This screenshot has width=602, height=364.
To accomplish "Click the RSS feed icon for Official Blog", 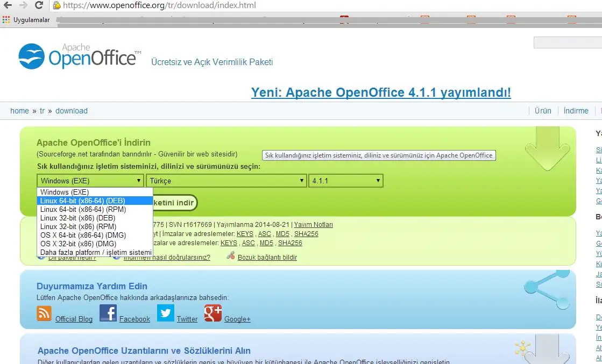I will click(44, 313).
